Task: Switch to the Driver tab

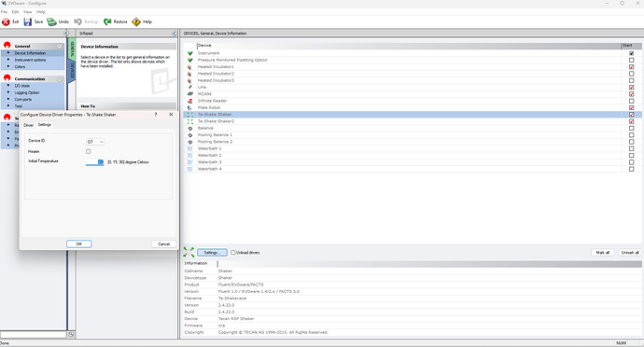Action: point(28,125)
